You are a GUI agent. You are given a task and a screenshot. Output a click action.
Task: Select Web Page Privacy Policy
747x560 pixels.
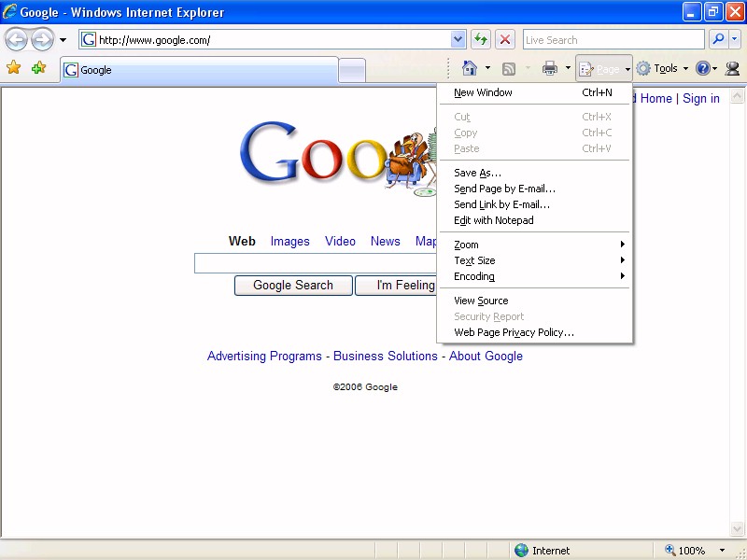pyautogui.click(x=534, y=332)
